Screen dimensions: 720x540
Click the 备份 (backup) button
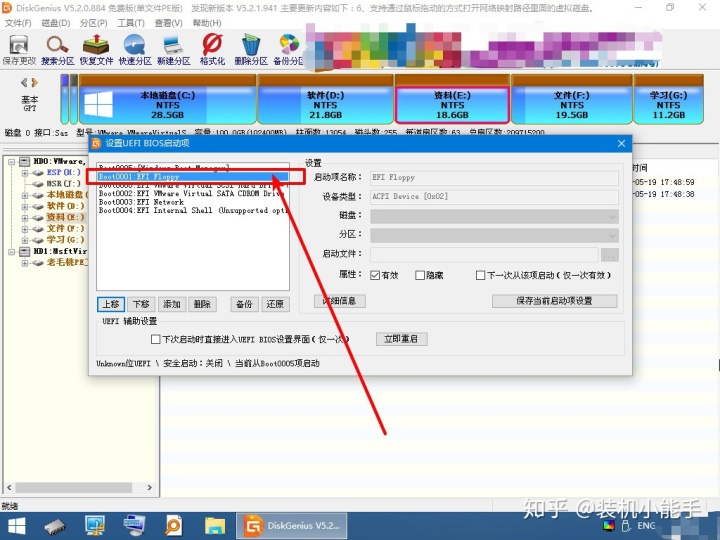click(x=244, y=304)
